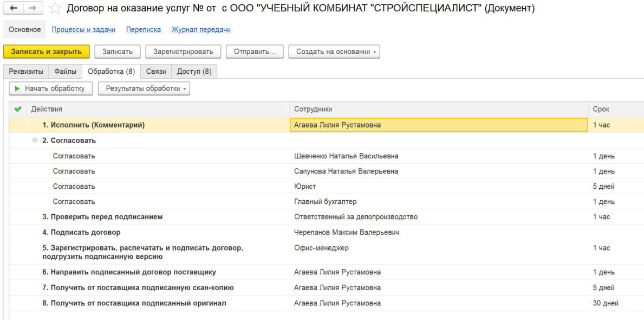Click the 'Отправить...' button
644x320 pixels.
255,52
